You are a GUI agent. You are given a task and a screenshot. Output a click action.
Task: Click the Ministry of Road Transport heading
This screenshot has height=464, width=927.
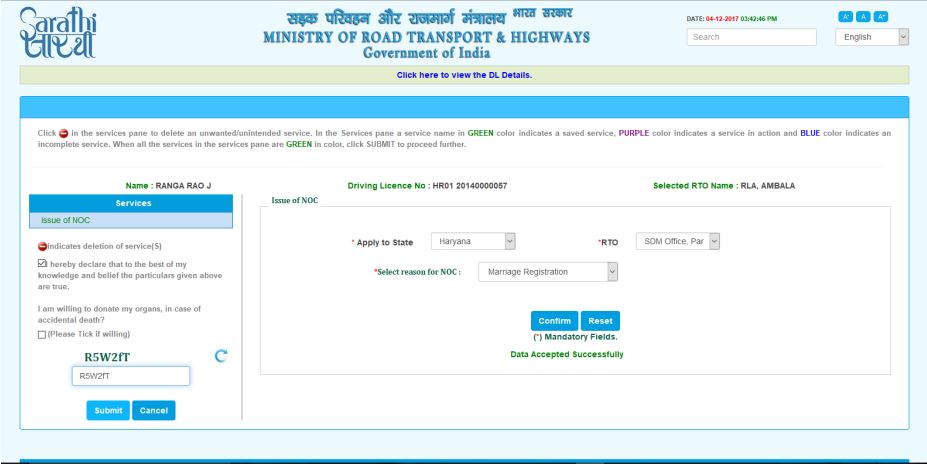(x=426, y=37)
